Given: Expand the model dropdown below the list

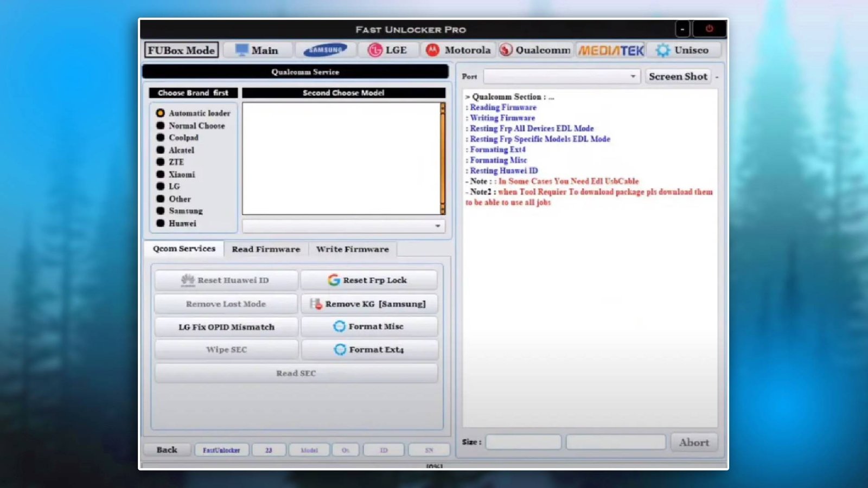Looking at the screenshot, I should click(x=438, y=226).
